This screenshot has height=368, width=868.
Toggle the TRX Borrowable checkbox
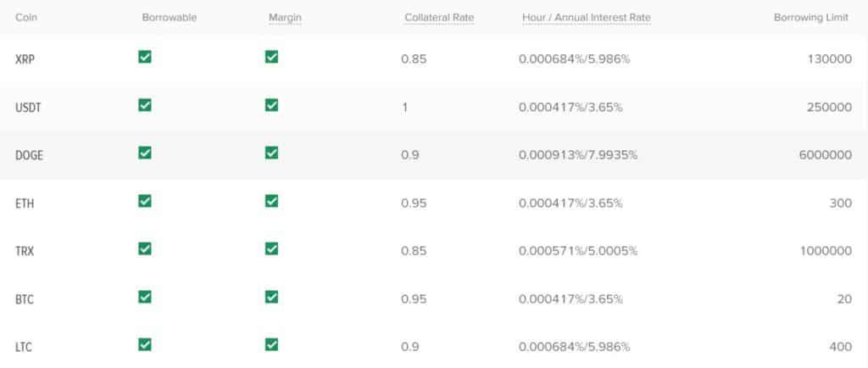coord(145,248)
